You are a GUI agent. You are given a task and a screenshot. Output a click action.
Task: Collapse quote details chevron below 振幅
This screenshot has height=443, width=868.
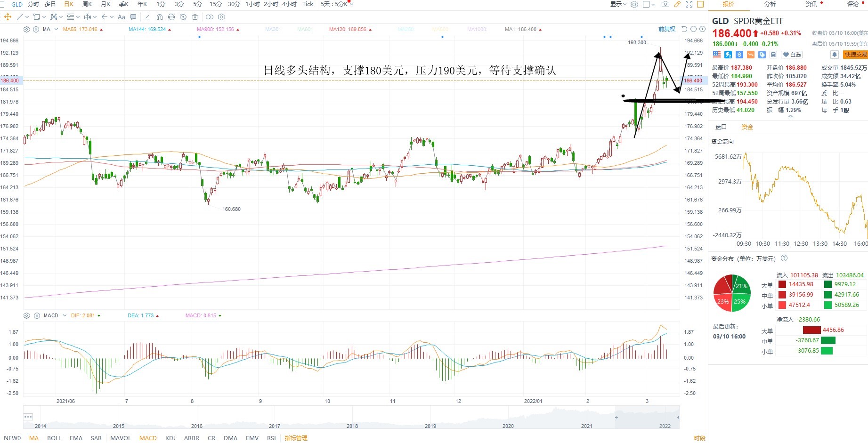pyautogui.click(x=790, y=116)
